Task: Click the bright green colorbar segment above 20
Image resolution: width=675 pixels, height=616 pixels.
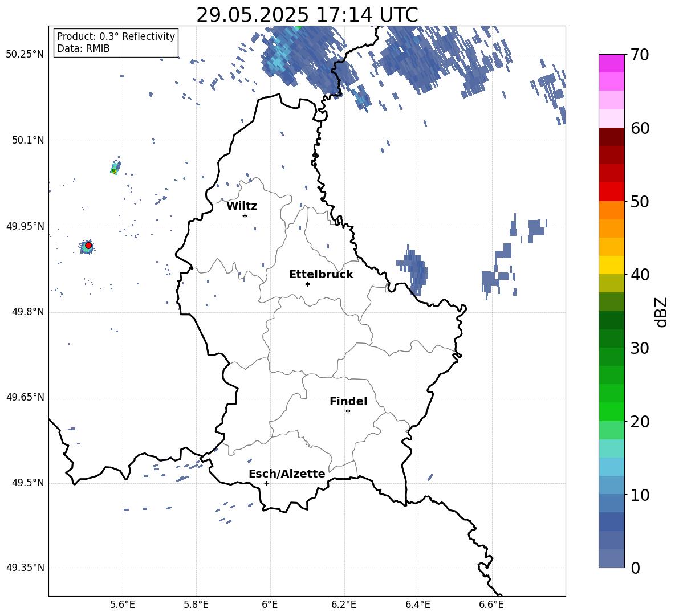Action: (x=611, y=411)
